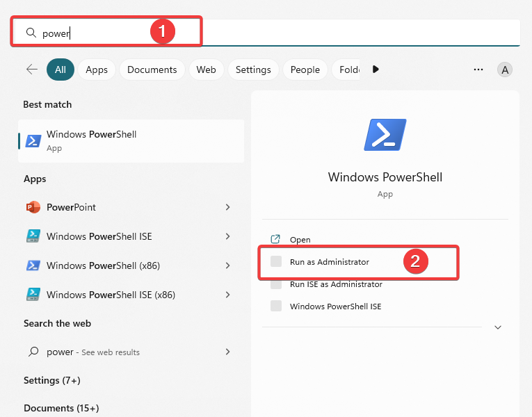The width and height of the screenshot is (532, 417).
Task: Choose Run as Administrator
Action: coord(329,262)
